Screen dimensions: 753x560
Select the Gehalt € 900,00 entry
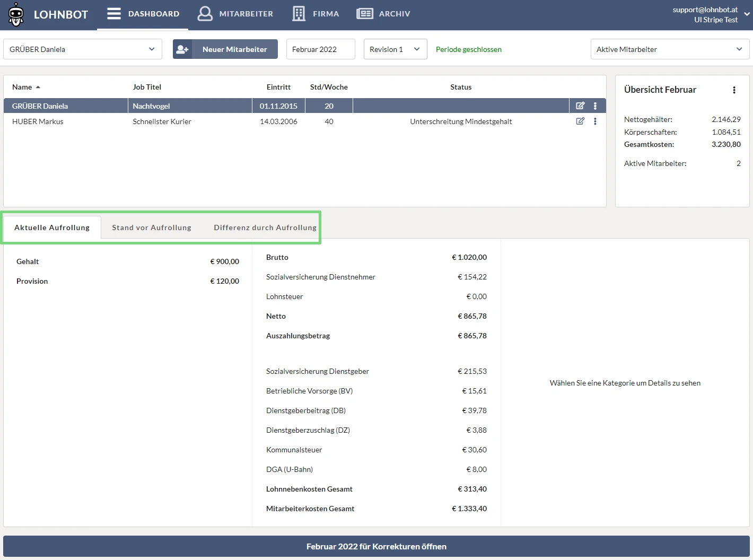point(128,261)
